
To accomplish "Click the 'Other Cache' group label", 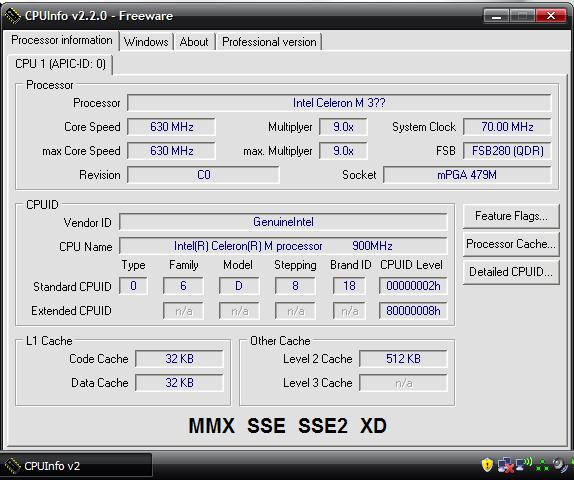I will tap(280, 341).
